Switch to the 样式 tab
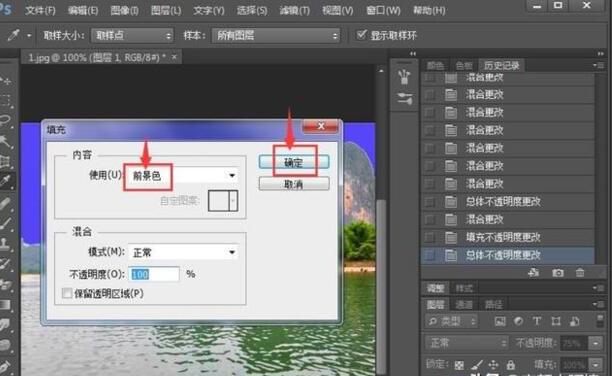 pyautogui.click(x=464, y=288)
